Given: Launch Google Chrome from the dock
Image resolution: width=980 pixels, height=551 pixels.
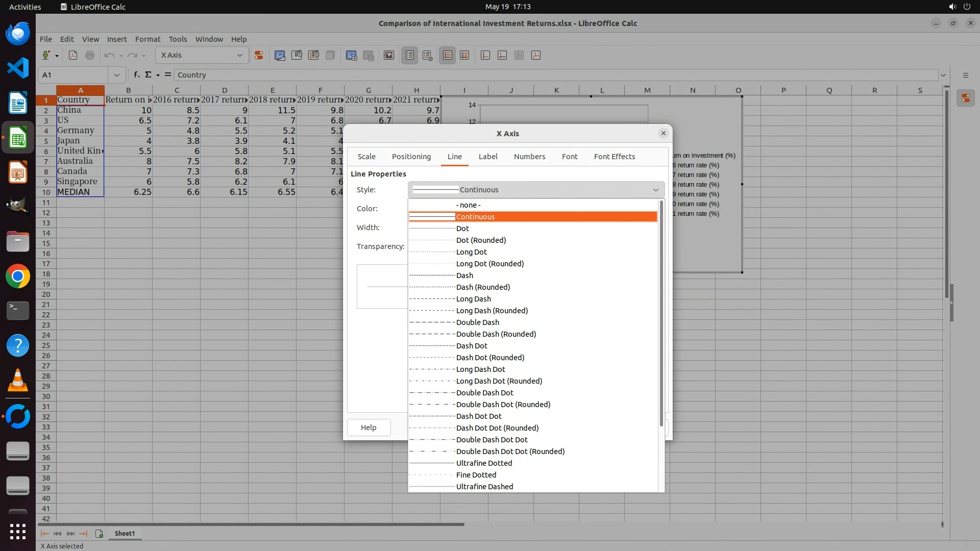Looking at the screenshot, I should coord(18,277).
